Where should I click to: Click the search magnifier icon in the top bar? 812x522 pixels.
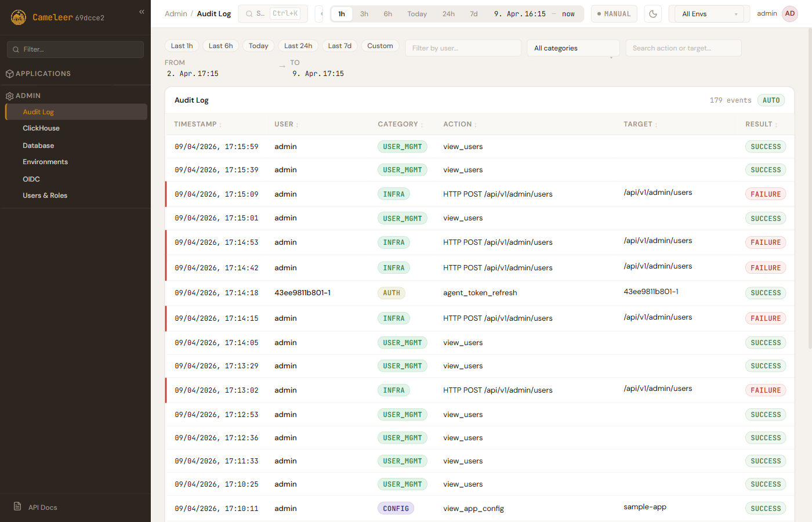point(249,14)
